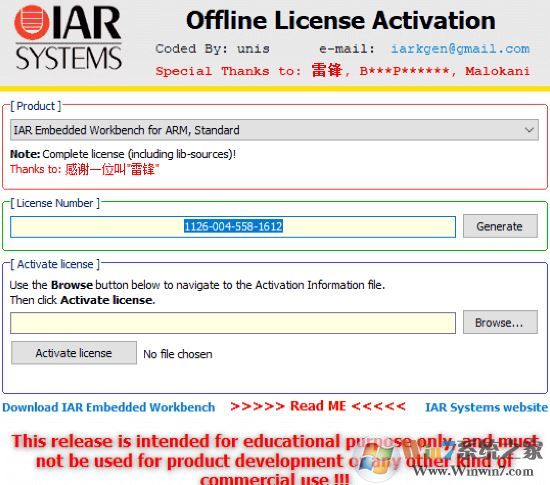Click the 'Special Thanks to:' text

point(228,71)
